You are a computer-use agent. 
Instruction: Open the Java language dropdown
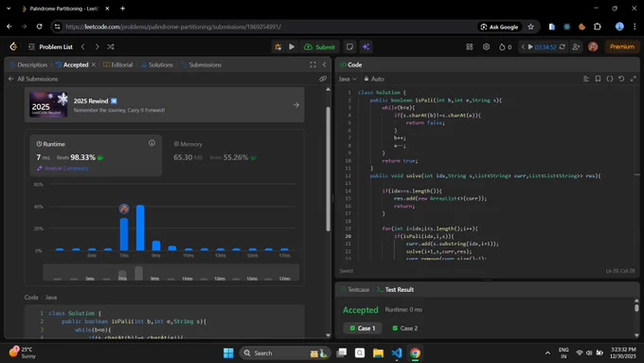348,79
